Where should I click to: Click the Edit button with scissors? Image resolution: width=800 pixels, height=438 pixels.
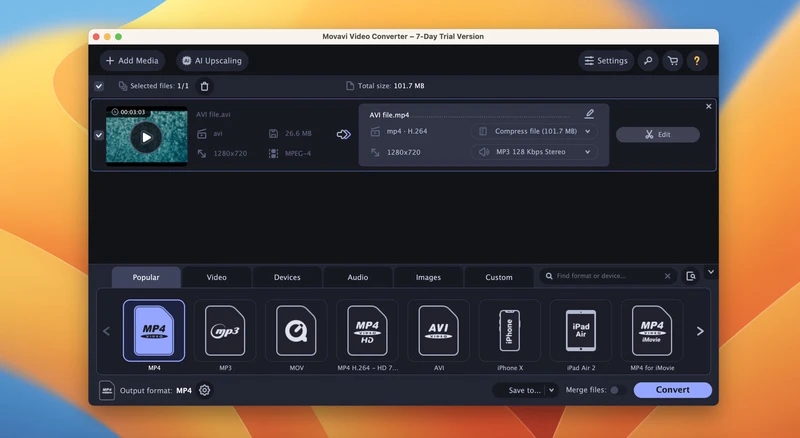(x=658, y=135)
